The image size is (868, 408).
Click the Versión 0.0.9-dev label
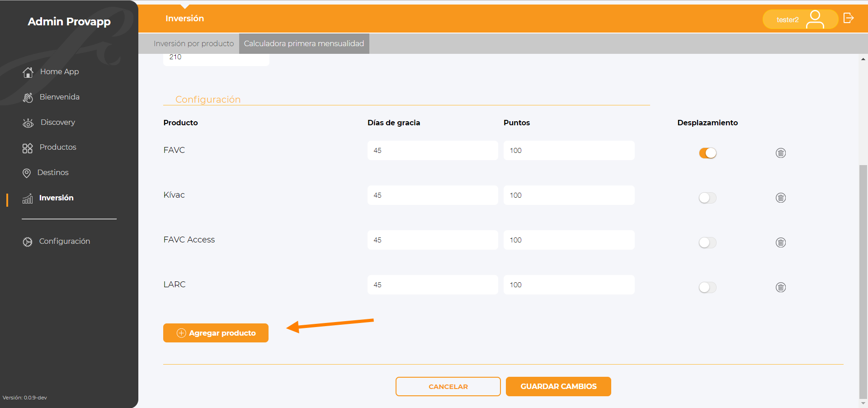[x=25, y=398]
